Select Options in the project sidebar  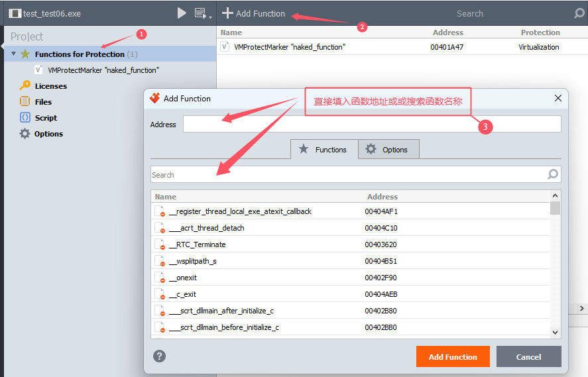[48, 134]
